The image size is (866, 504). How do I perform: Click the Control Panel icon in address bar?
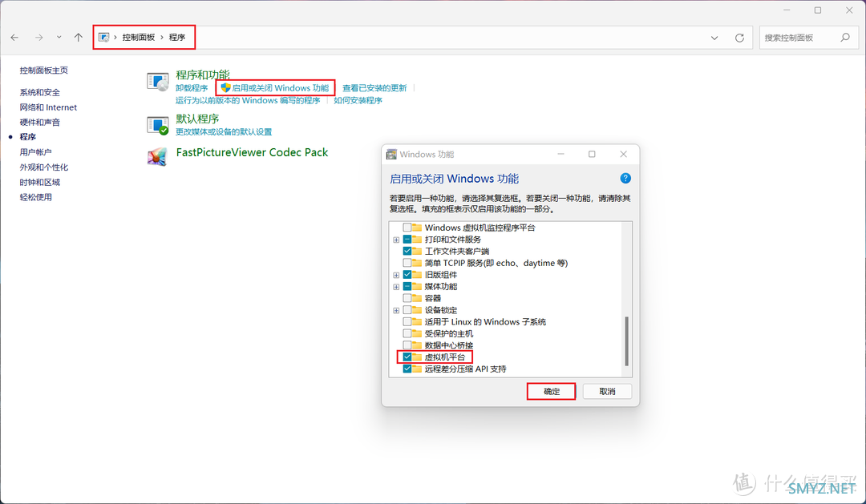(x=103, y=38)
